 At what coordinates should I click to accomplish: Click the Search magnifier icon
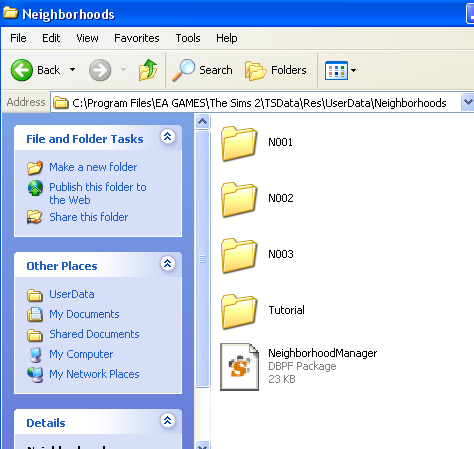tap(183, 70)
